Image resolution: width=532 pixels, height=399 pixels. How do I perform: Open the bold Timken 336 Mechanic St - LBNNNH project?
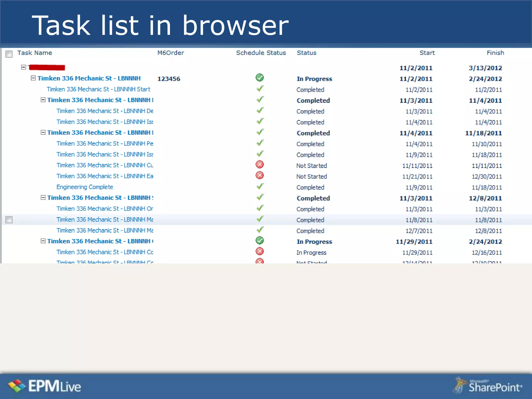point(89,78)
